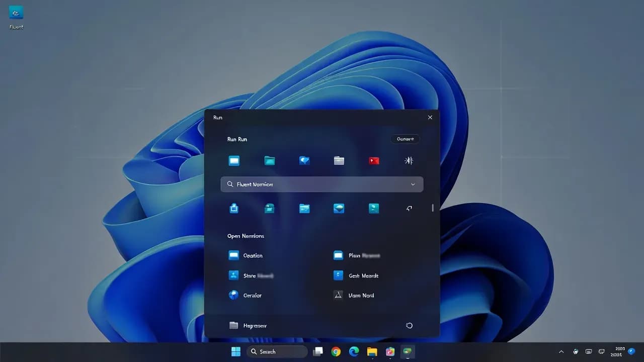Open the package app icon in the results row
The image size is (644, 362).
coord(234,208)
